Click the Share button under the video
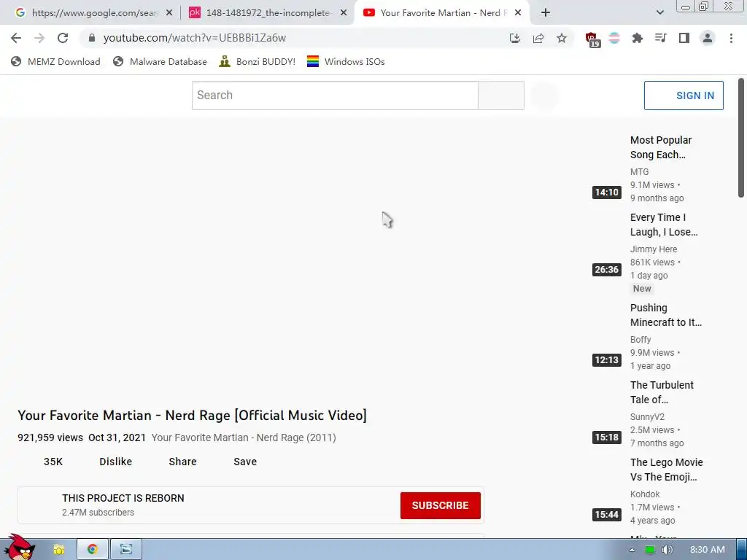The height and width of the screenshot is (560, 747). [x=182, y=462]
